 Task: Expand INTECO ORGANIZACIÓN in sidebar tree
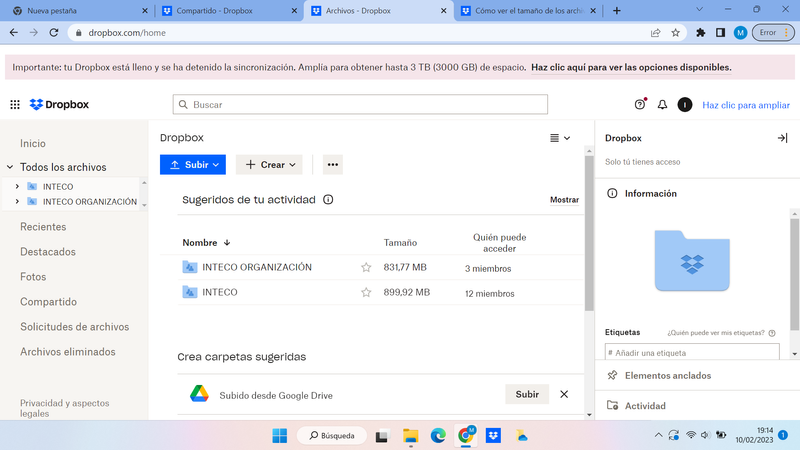(x=17, y=202)
